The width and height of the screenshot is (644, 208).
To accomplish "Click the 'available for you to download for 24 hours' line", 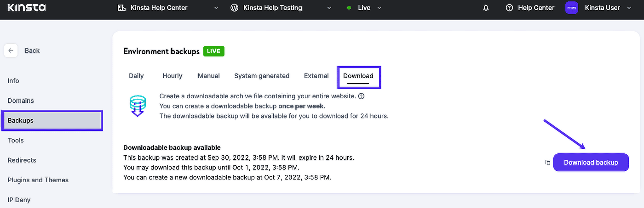I will tap(274, 116).
